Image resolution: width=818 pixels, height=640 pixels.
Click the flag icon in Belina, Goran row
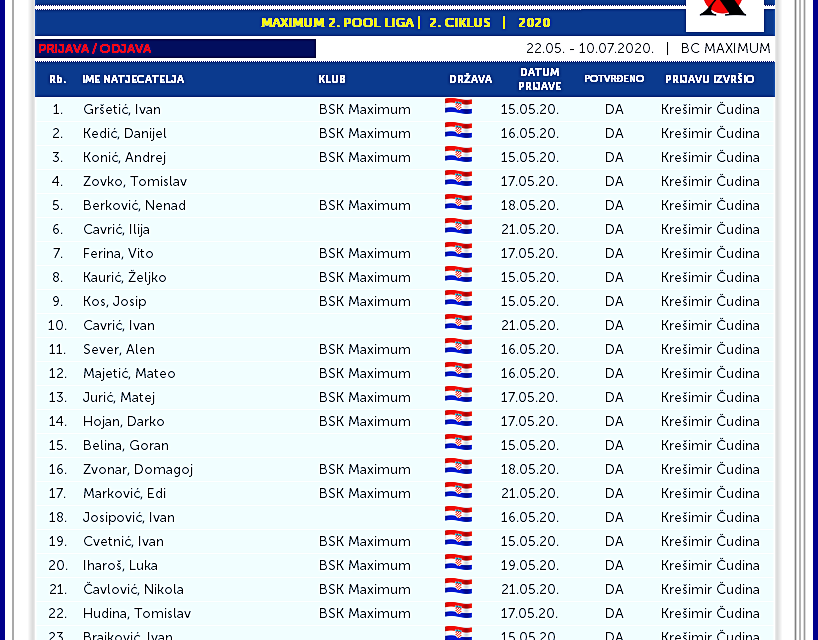click(458, 442)
